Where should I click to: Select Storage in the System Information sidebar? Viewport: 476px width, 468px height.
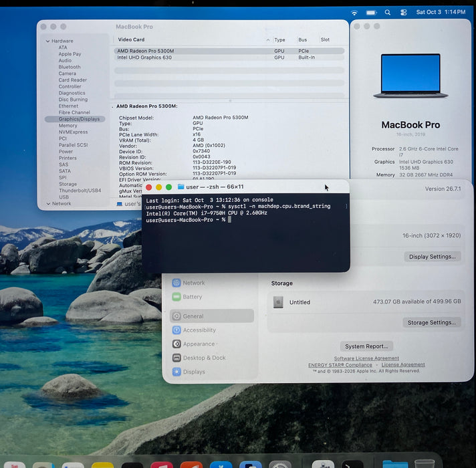pos(68,185)
